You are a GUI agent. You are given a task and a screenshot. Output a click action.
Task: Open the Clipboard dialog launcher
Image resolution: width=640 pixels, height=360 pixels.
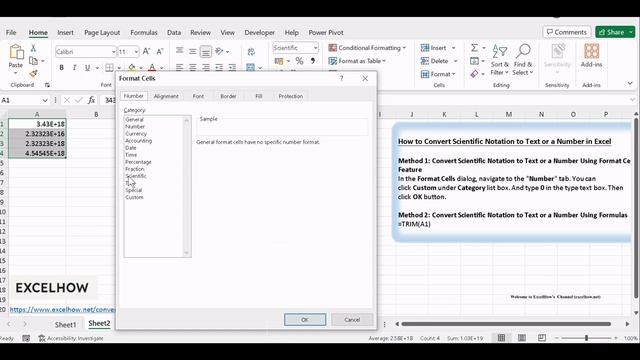pos(47,85)
